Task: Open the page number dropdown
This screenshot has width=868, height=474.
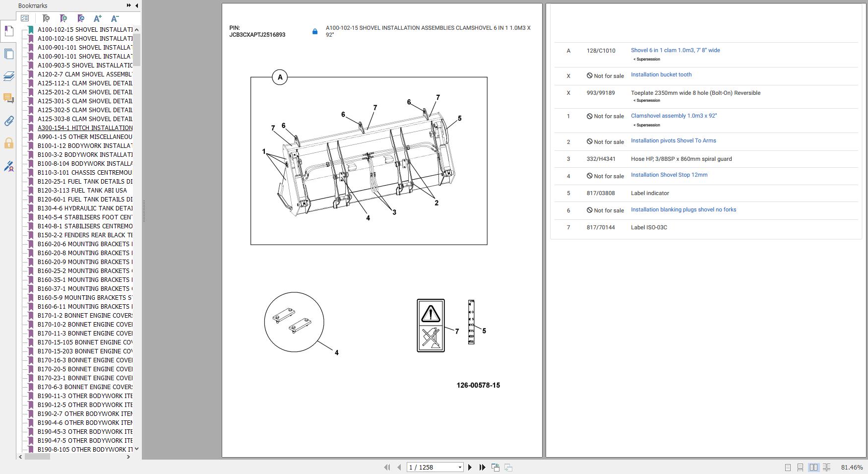Action: pos(460,467)
